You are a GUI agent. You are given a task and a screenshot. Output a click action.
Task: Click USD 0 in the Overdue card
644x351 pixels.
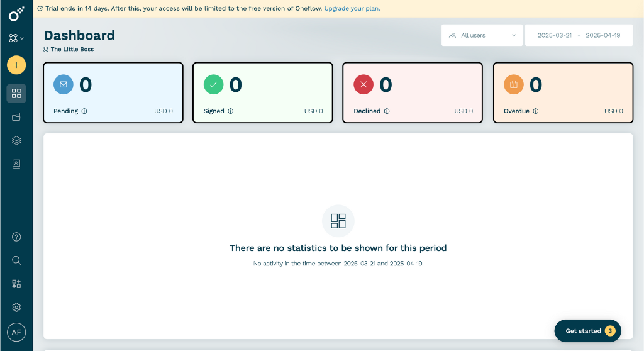[614, 111]
